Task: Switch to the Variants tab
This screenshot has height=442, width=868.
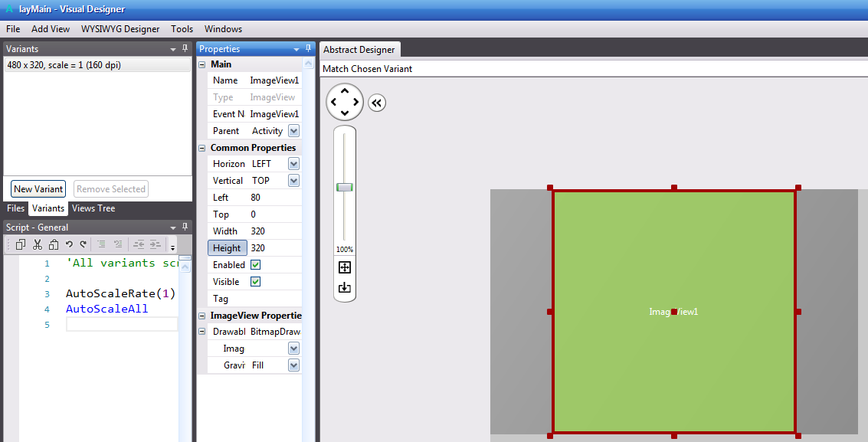Action: pyautogui.click(x=48, y=208)
